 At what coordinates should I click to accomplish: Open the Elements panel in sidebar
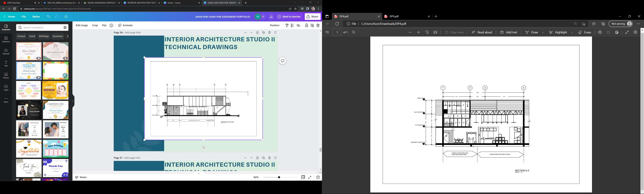click(x=6, y=39)
